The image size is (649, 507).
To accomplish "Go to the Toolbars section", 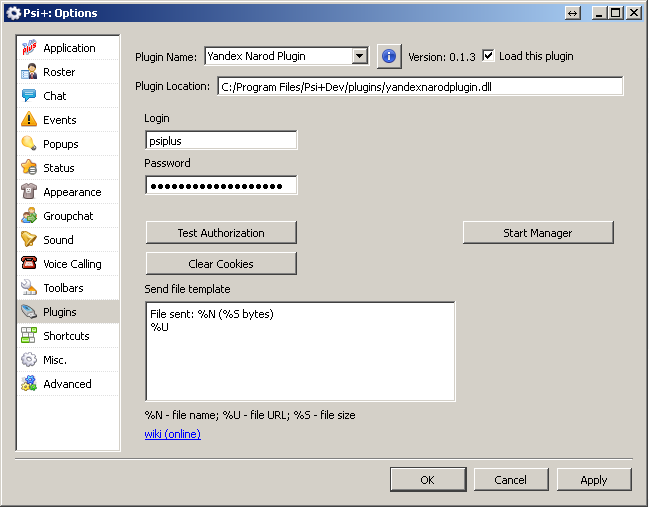I will [63, 288].
